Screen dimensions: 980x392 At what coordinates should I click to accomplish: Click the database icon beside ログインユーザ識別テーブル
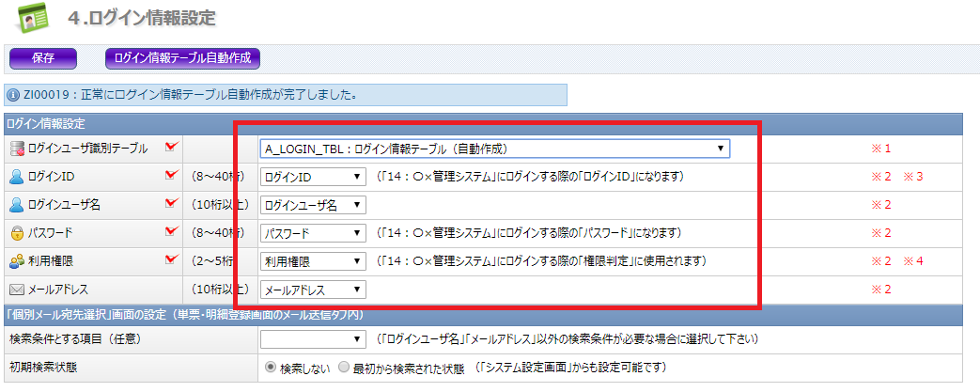click(x=15, y=149)
